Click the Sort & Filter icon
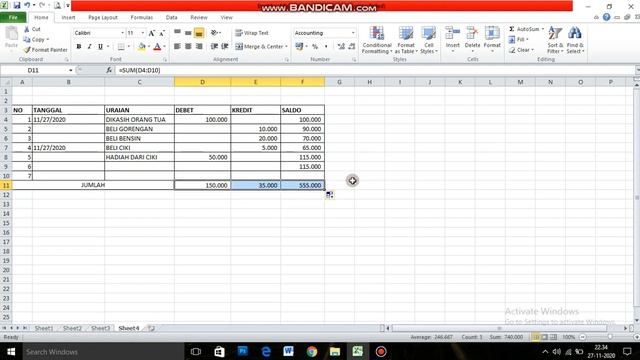The height and width of the screenshot is (360, 640). tap(555, 33)
